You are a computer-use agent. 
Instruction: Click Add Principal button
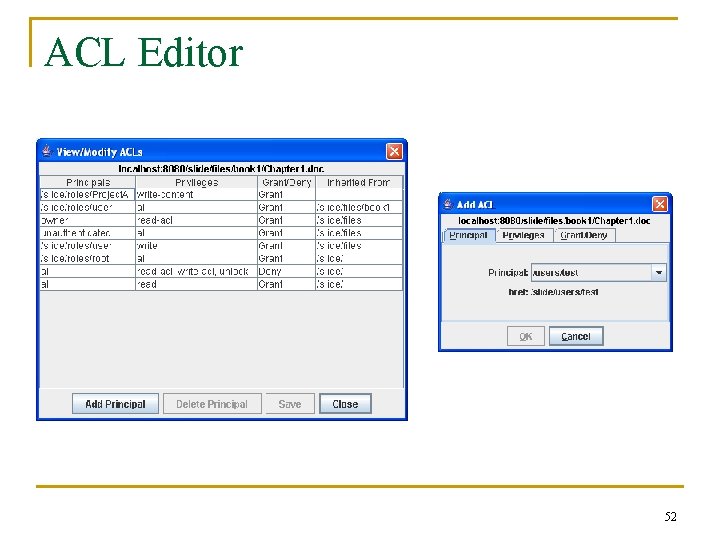click(115, 404)
